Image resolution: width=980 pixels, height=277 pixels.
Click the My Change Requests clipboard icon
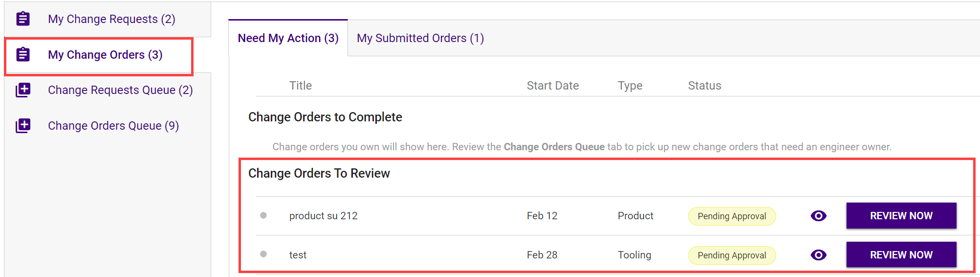tap(23, 19)
